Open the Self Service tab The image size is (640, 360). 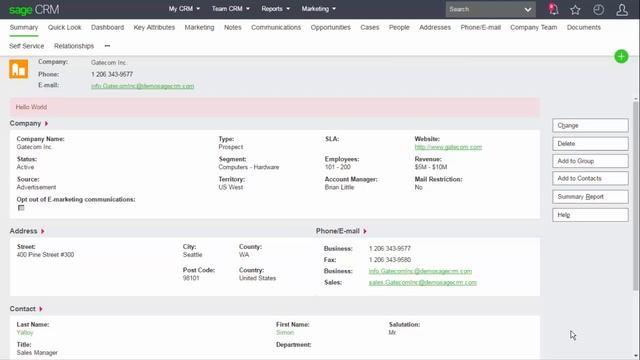[27, 46]
